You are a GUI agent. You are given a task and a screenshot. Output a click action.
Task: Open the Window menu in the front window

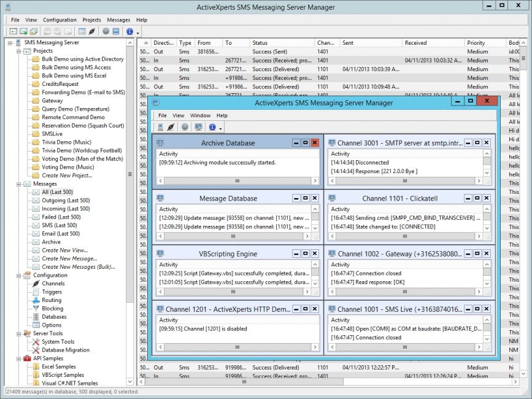coord(200,115)
